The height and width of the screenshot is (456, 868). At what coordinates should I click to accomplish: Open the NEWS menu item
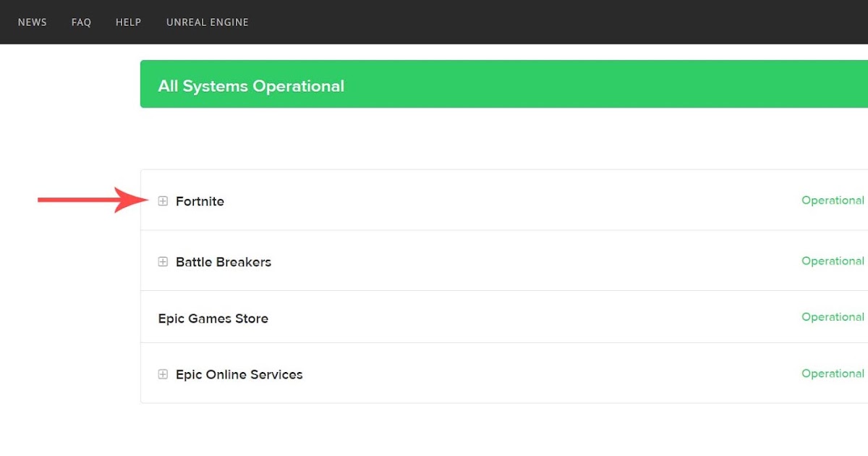(33, 22)
